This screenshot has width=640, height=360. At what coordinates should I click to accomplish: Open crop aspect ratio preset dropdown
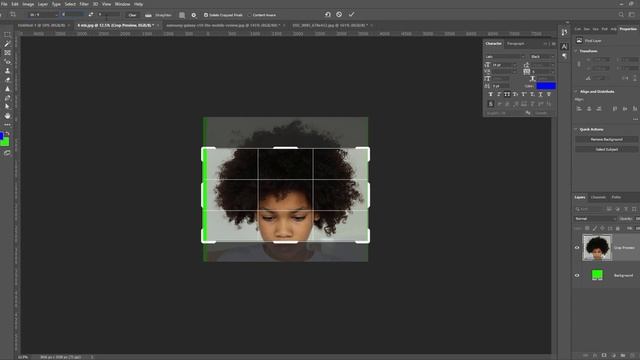43,15
